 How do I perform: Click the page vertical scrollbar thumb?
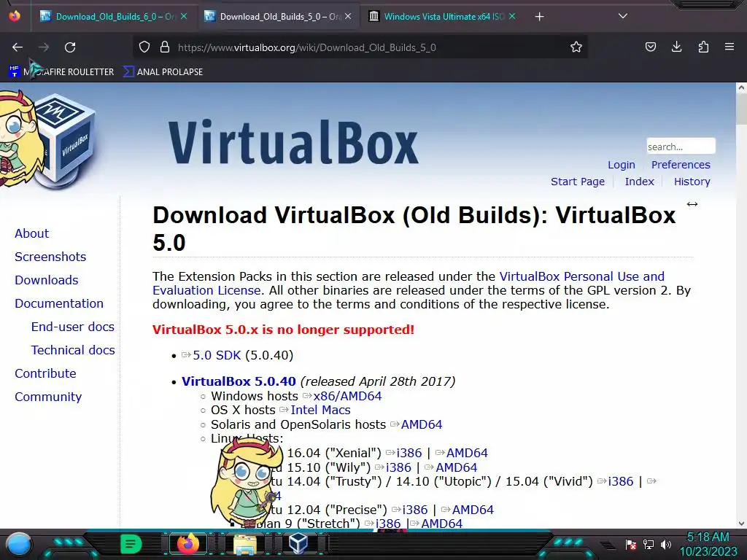741,109
